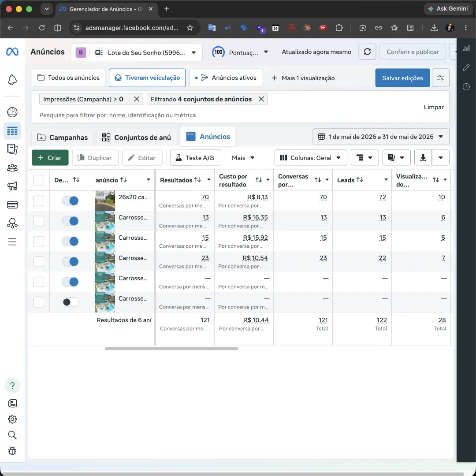This screenshot has height=476, width=476.
Task: Click the refresh data icon button
Action: (x=367, y=52)
